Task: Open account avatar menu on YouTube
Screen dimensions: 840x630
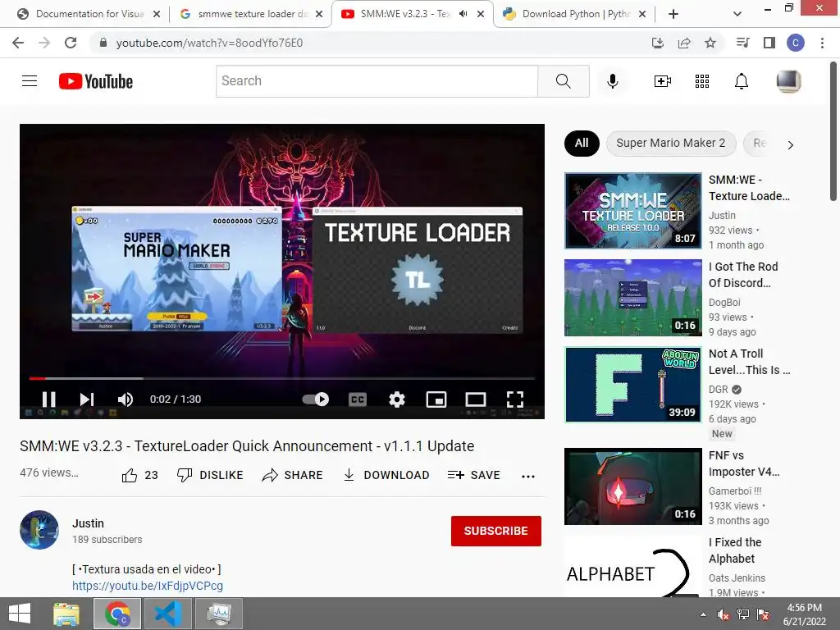Action: click(788, 81)
